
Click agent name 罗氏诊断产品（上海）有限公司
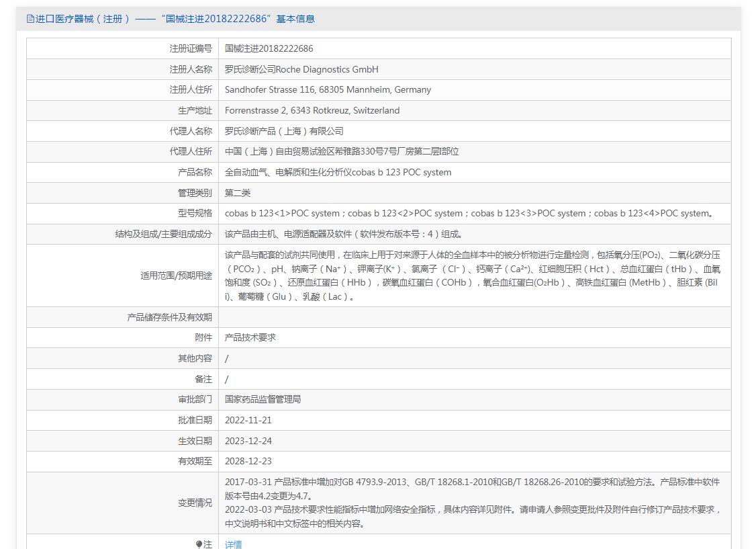[284, 131]
